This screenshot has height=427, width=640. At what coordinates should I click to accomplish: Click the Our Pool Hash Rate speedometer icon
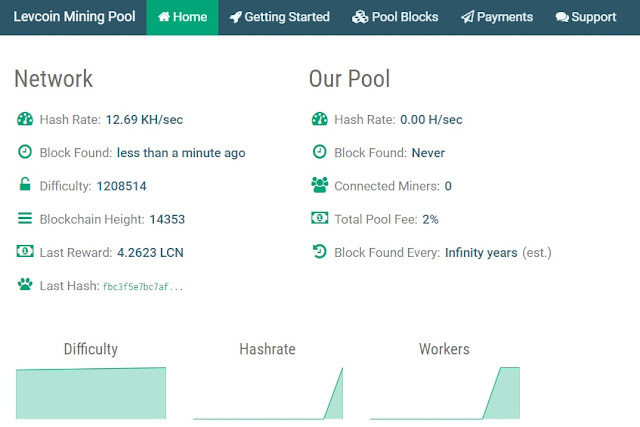tap(320, 119)
